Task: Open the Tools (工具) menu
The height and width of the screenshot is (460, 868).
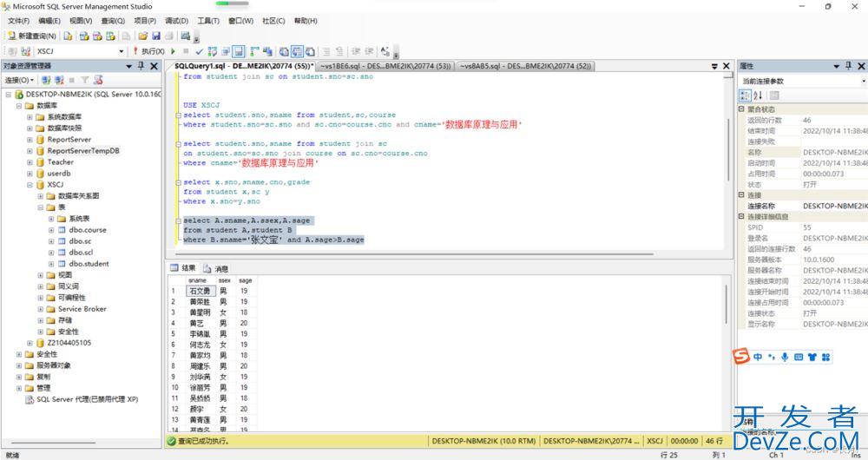Action: pyautogui.click(x=208, y=21)
